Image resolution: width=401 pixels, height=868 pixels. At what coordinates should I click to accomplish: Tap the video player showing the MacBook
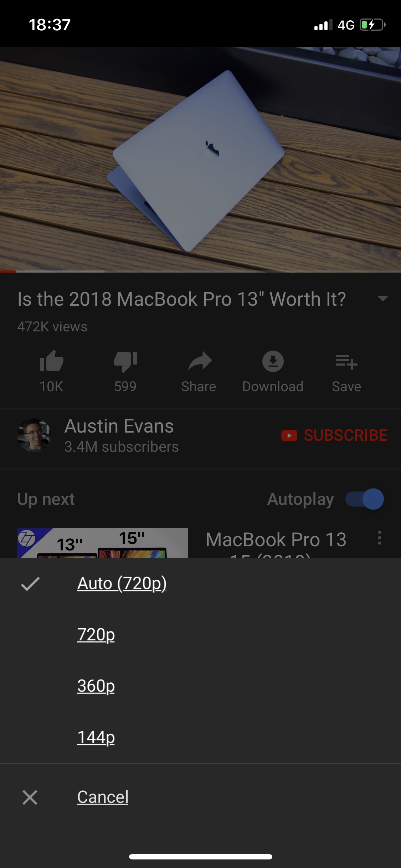tap(200, 160)
